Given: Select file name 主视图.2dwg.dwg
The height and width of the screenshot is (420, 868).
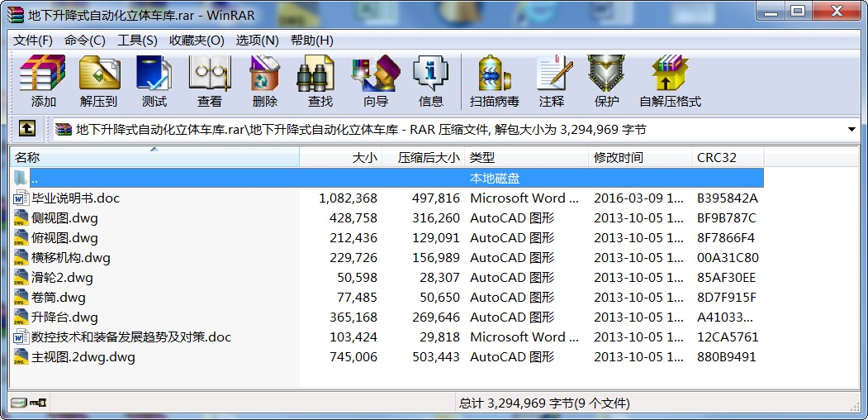Looking at the screenshot, I should pos(83,357).
